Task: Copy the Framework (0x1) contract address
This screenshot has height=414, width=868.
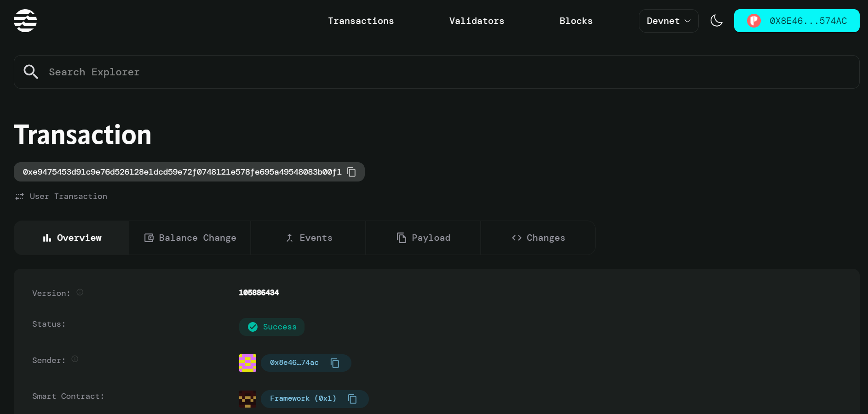Action: point(352,399)
